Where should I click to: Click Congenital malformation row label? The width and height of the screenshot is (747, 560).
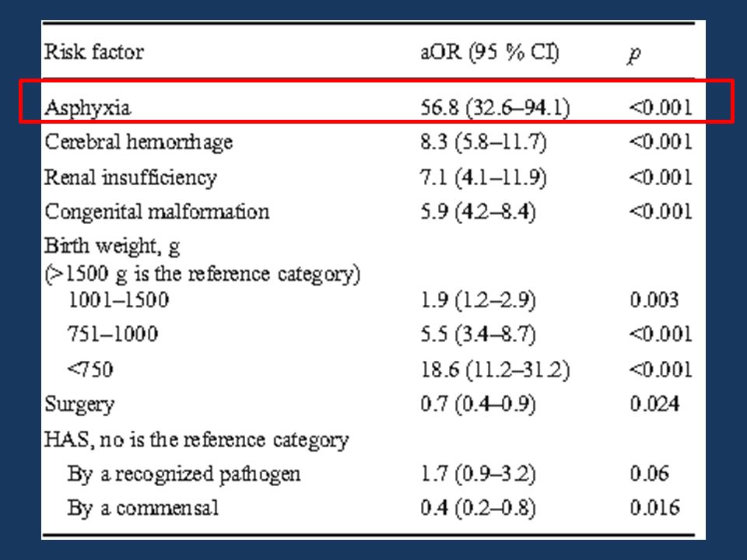[156, 212]
